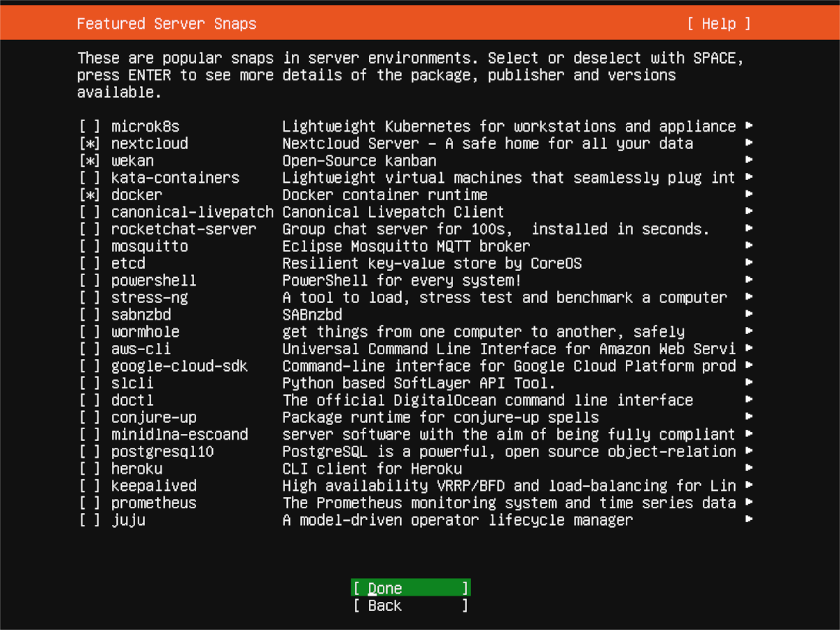
Task: Deselect the nextcloud snap
Action: pos(91,143)
